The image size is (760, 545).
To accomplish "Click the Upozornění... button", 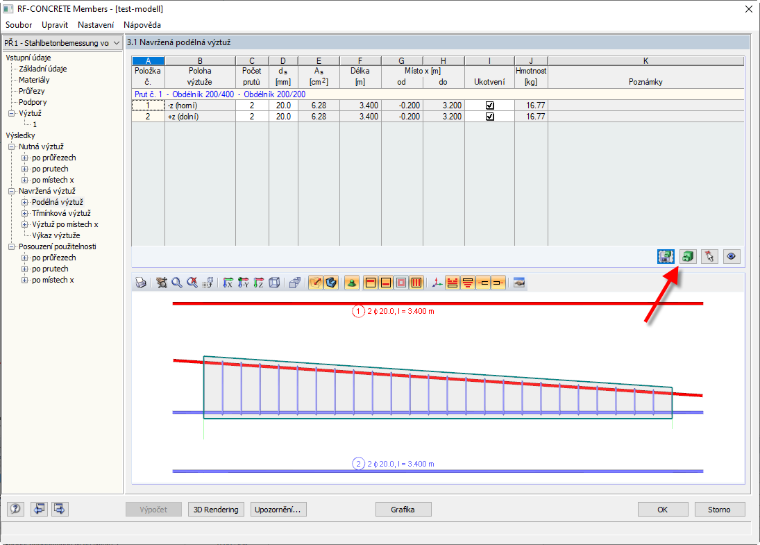I will [278, 510].
